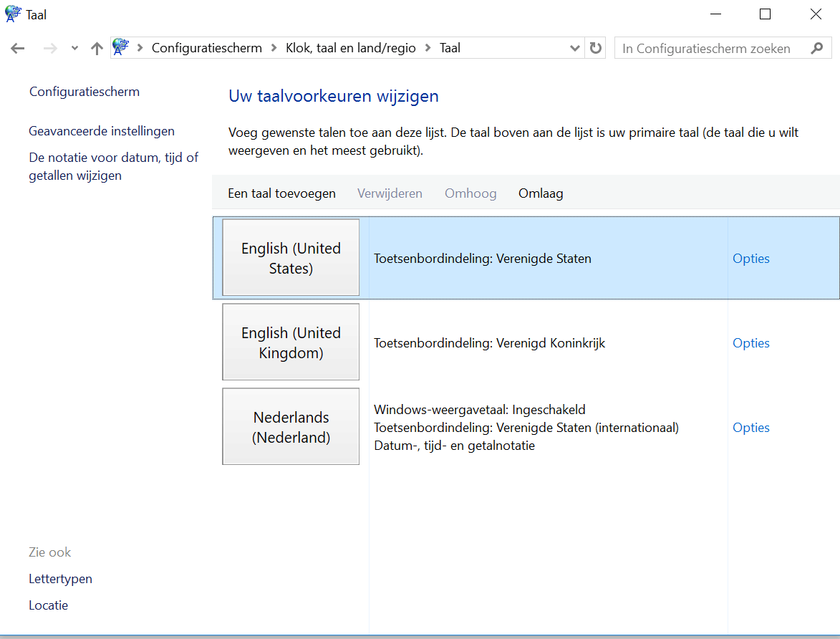The height and width of the screenshot is (639, 840).
Task: Click the Taal window title icon
Action: click(x=13, y=14)
